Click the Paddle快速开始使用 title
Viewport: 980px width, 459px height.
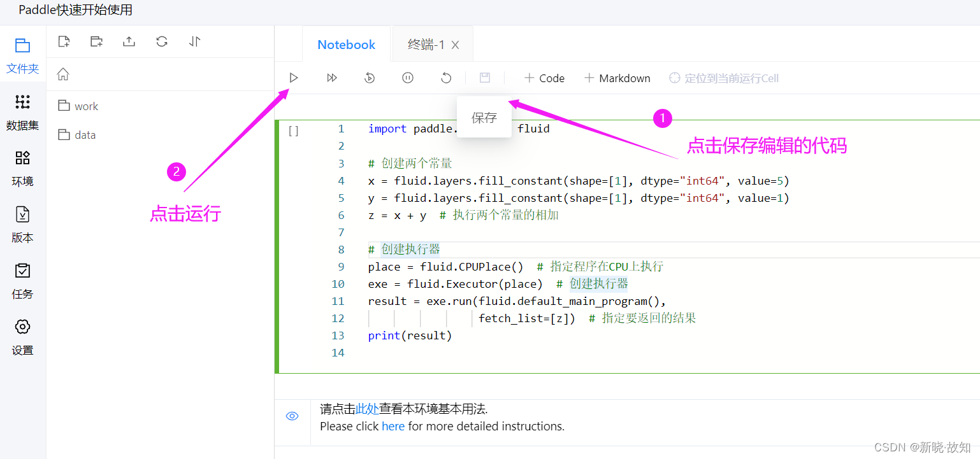(x=76, y=10)
